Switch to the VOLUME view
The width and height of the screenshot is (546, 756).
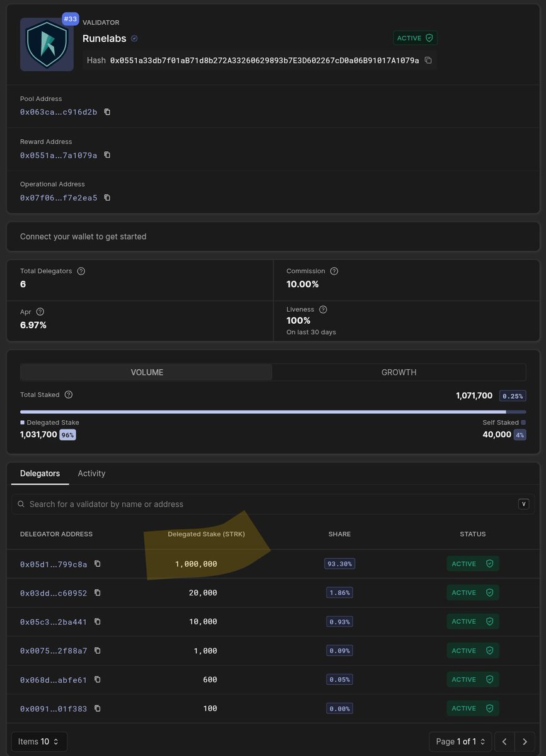(147, 372)
